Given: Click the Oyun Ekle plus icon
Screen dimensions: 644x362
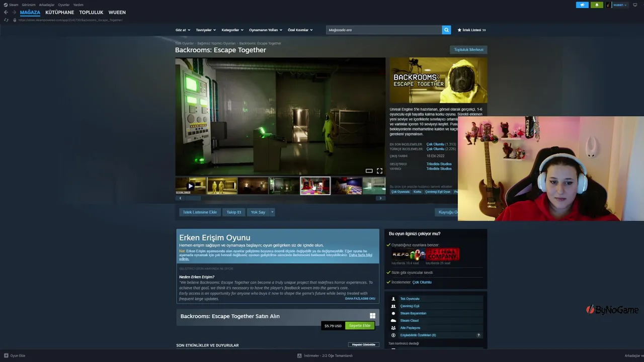Looking at the screenshot, I should point(6,355).
